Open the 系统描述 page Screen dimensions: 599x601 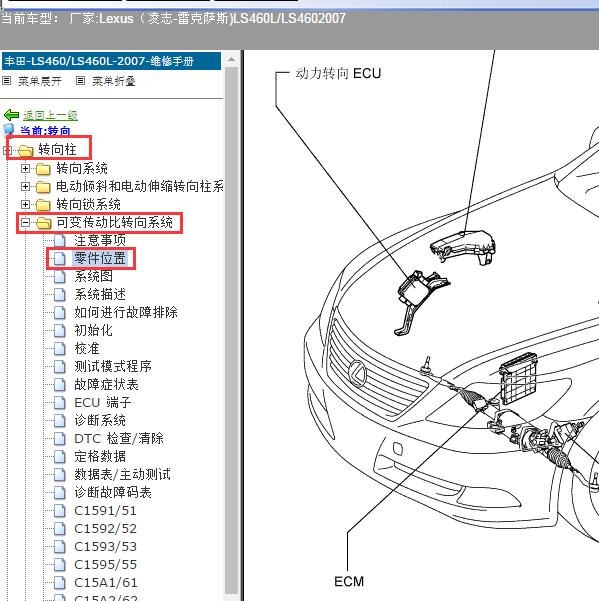[x=100, y=294]
